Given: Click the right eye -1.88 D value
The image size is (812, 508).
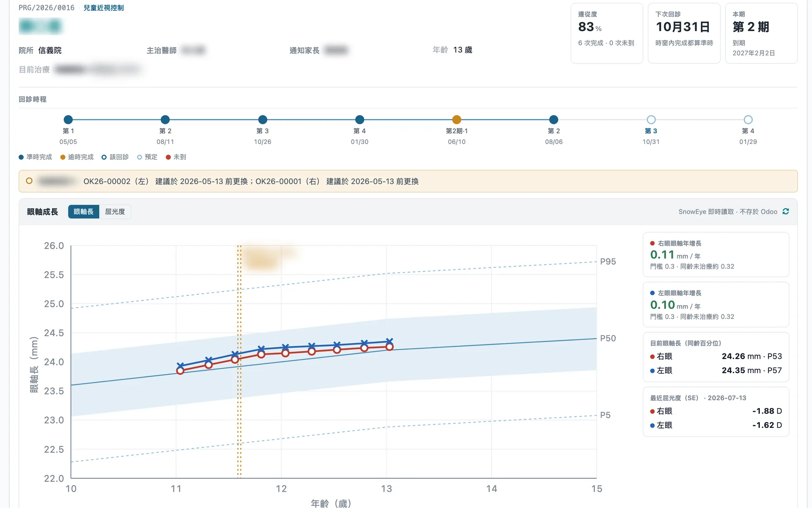Looking at the screenshot, I should point(767,411).
